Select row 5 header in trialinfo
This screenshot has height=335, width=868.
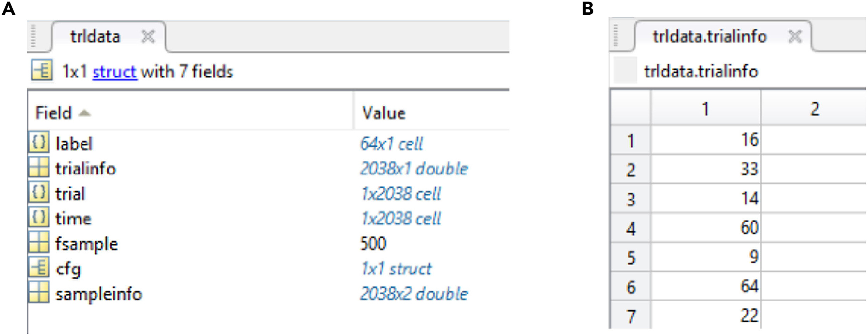630,257
